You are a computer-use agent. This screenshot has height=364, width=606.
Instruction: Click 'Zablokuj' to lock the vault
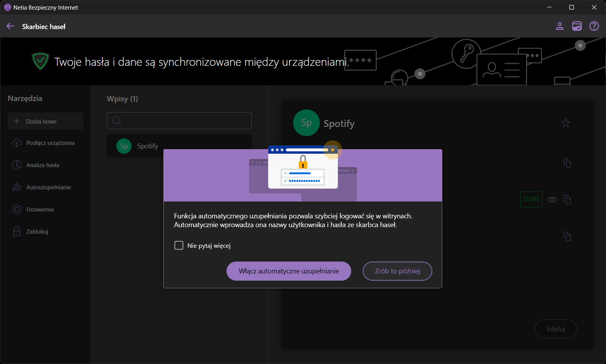tap(37, 232)
